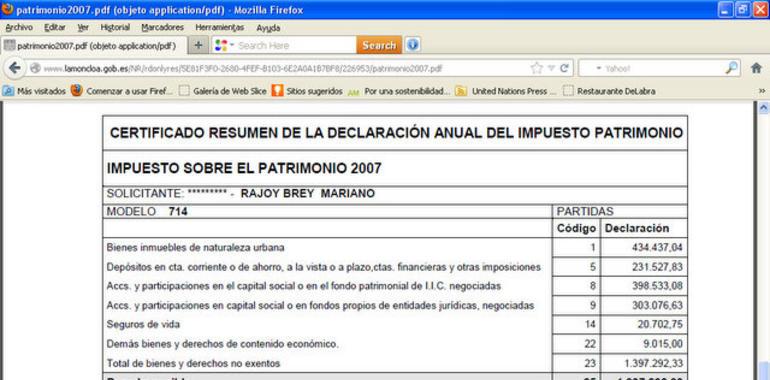Open Por una sostenibilidad bookmark
The width and height of the screenshot is (770, 380).
[x=399, y=91]
